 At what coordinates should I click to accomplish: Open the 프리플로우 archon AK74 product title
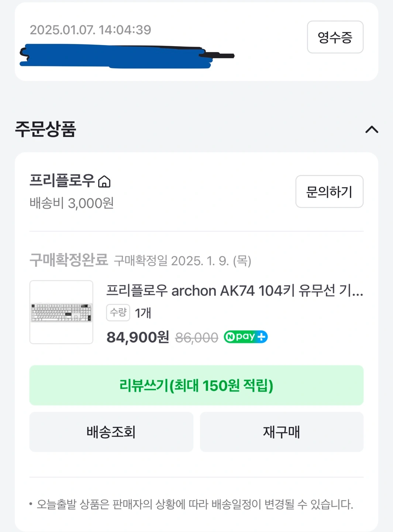[x=234, y=291]
